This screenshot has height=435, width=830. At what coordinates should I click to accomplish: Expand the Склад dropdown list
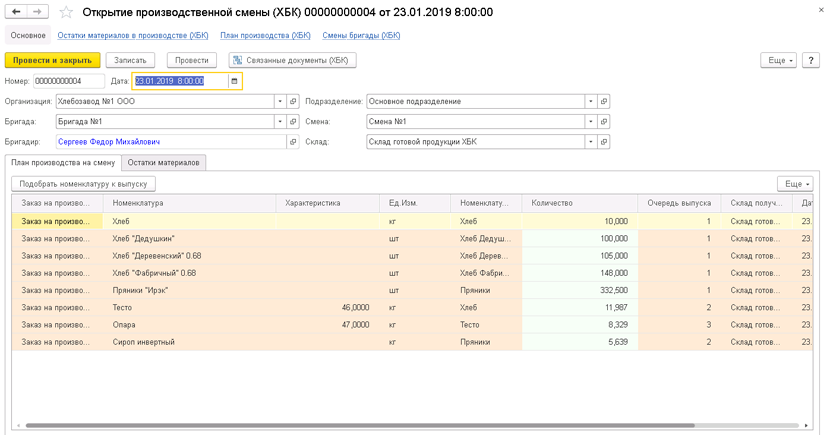(x=591, y=142)
